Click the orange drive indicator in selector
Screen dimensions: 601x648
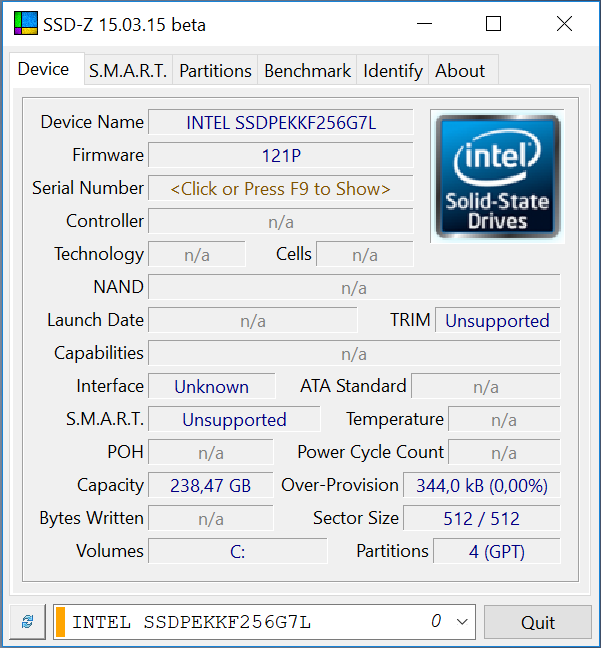point(60,622)
